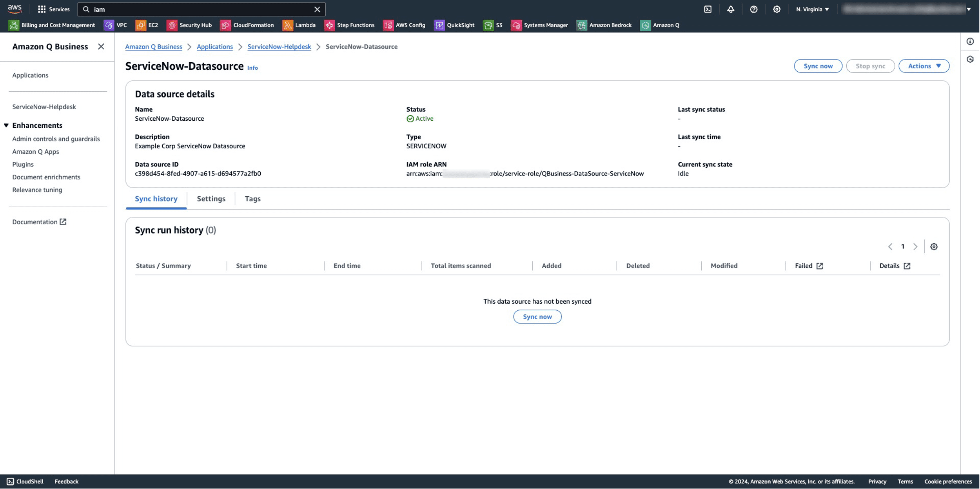Switch to the Settings tab

(211, 199)
